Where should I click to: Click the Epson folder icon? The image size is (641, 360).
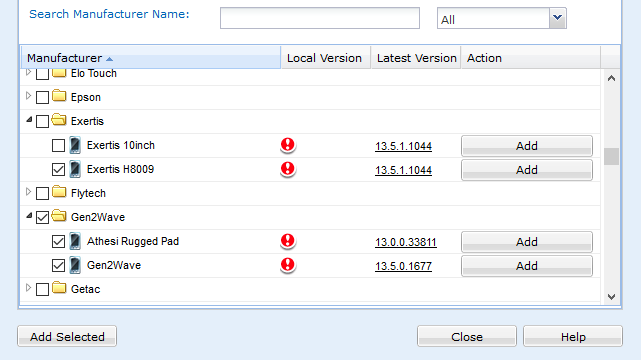tap(59, 96)
